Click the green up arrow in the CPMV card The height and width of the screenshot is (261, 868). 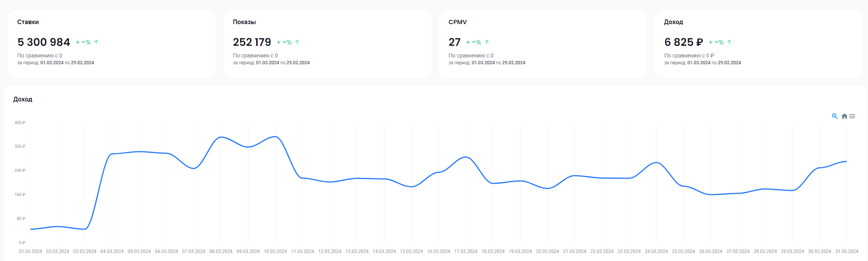tap(487, 42)
